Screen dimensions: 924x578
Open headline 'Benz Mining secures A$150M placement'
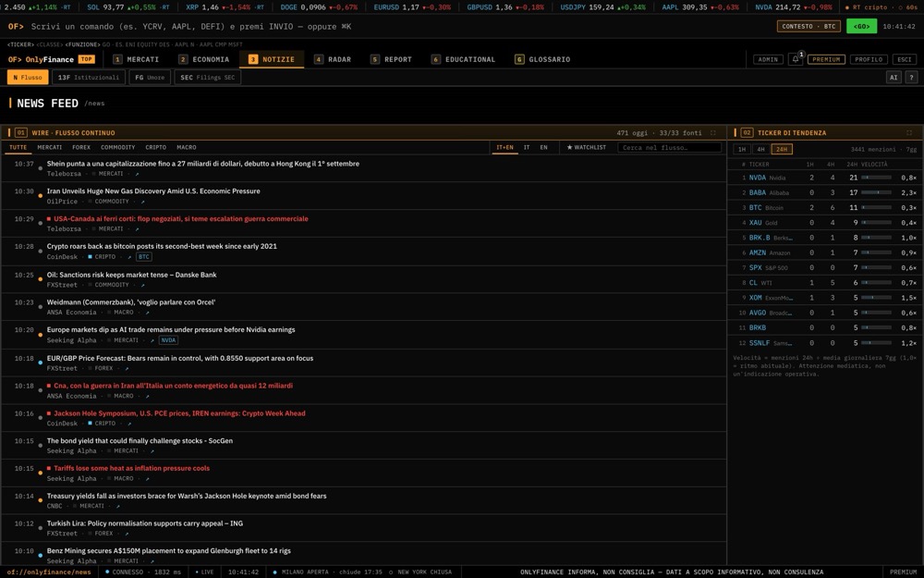point(168,551)
